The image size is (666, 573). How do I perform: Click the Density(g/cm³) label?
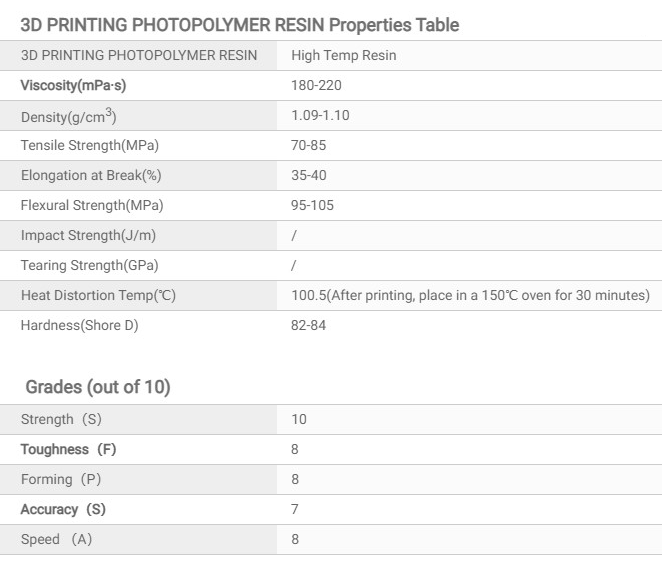[69, 117]
